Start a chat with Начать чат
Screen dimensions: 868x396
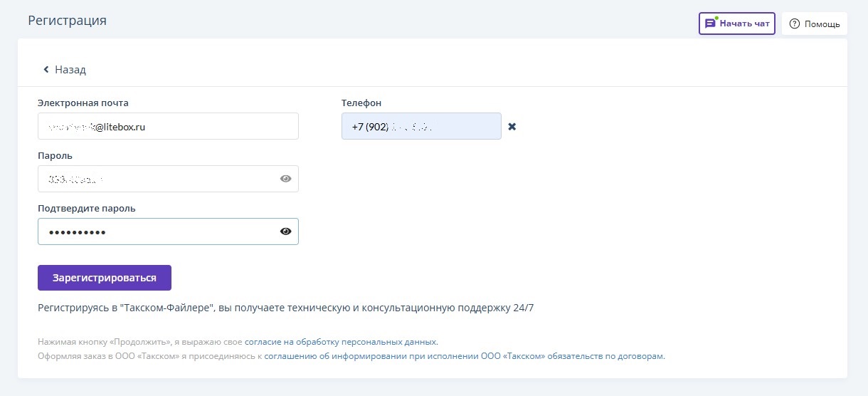(737, 24)
